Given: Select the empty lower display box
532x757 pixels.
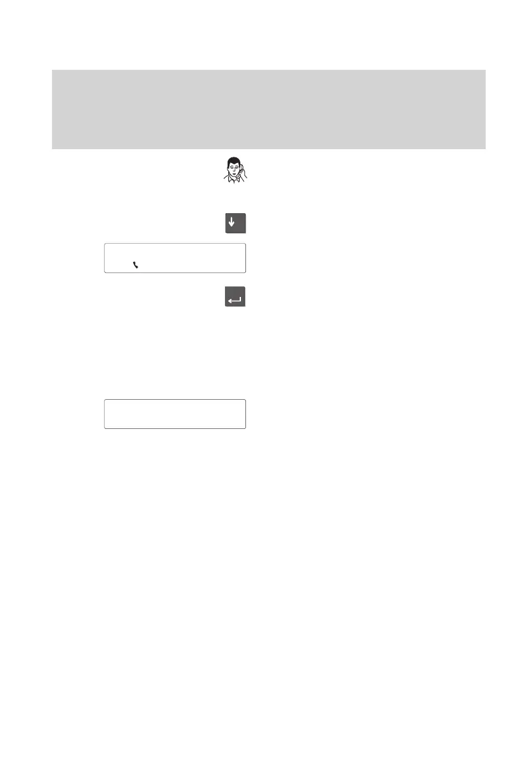Looking at the screenshot, I should [175, 414].
